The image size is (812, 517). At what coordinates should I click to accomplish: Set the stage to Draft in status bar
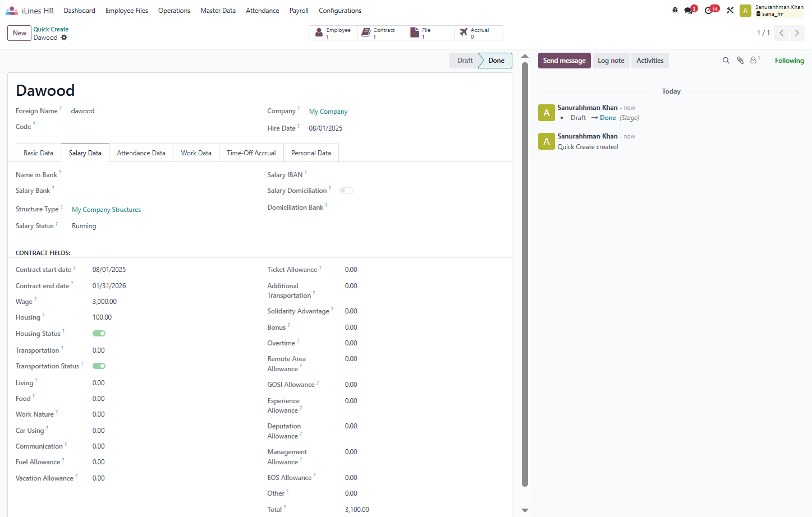tap(465, 61)
